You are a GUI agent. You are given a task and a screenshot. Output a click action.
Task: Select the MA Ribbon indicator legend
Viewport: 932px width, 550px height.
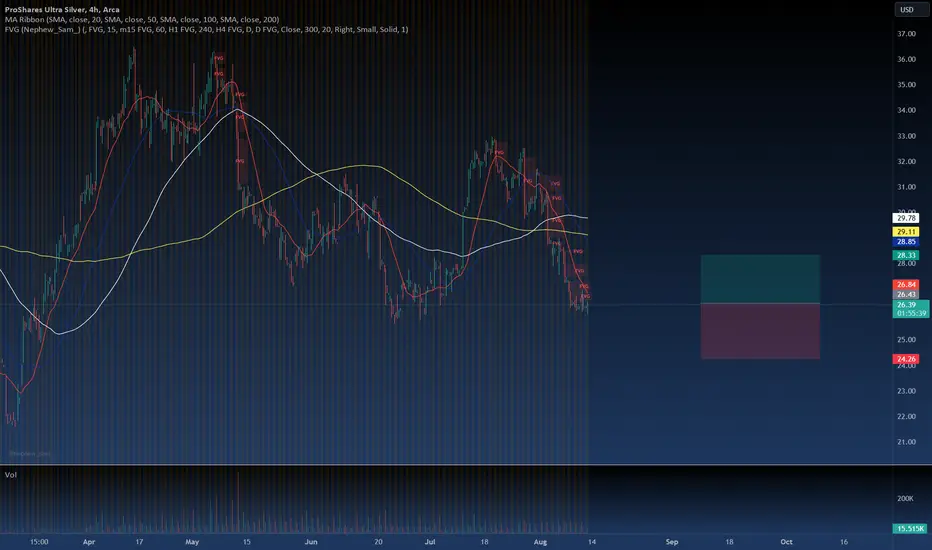[x=142, y=20]
